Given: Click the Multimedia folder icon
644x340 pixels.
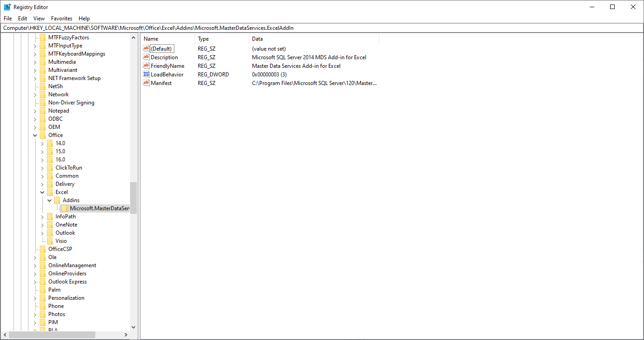Looking at the screenshot, I should click(x=43, y=62).
